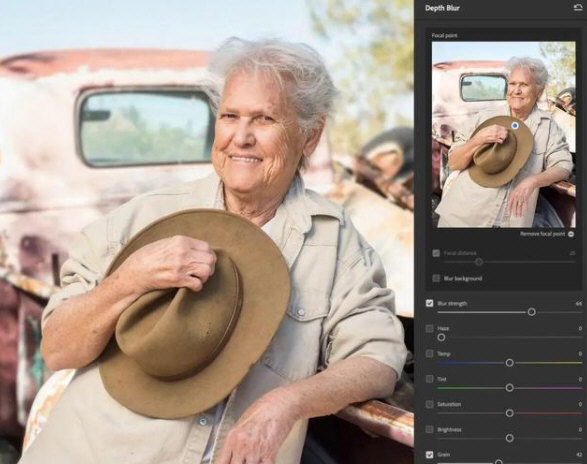Click the Blur strength value 66
The image size is (587, 464).
579,303
